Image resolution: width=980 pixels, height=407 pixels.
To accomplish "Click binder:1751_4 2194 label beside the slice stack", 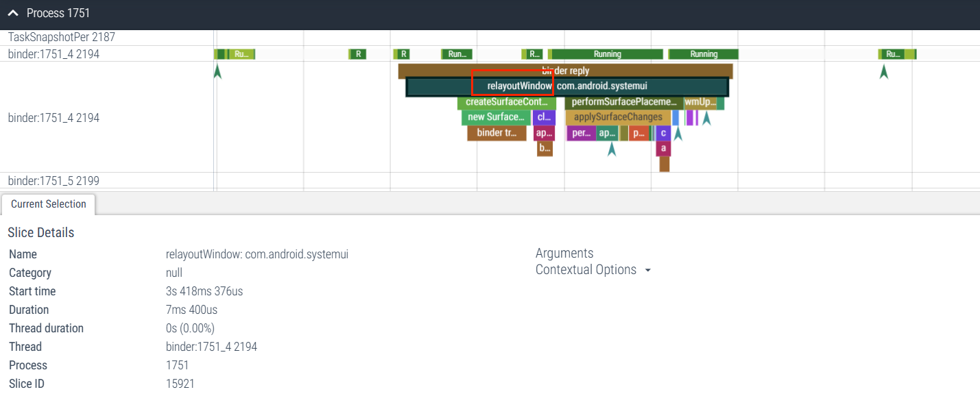I will [x=53, y=118].
